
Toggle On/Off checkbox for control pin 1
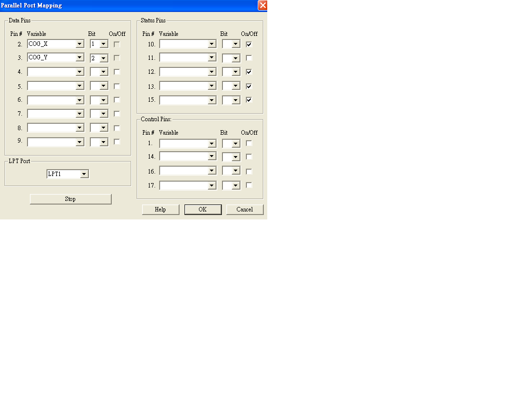coord(249,143)
